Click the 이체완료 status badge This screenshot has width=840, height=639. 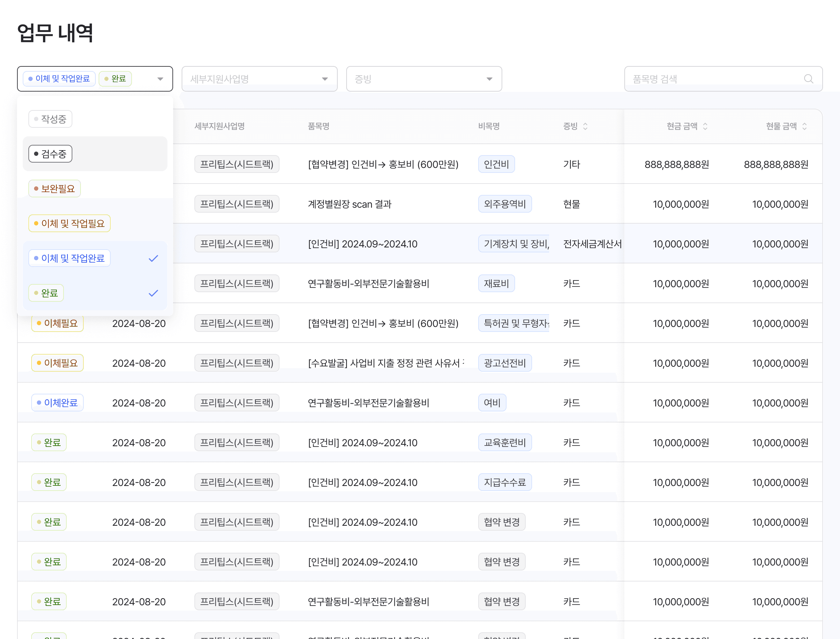click(x=57, y=403)
